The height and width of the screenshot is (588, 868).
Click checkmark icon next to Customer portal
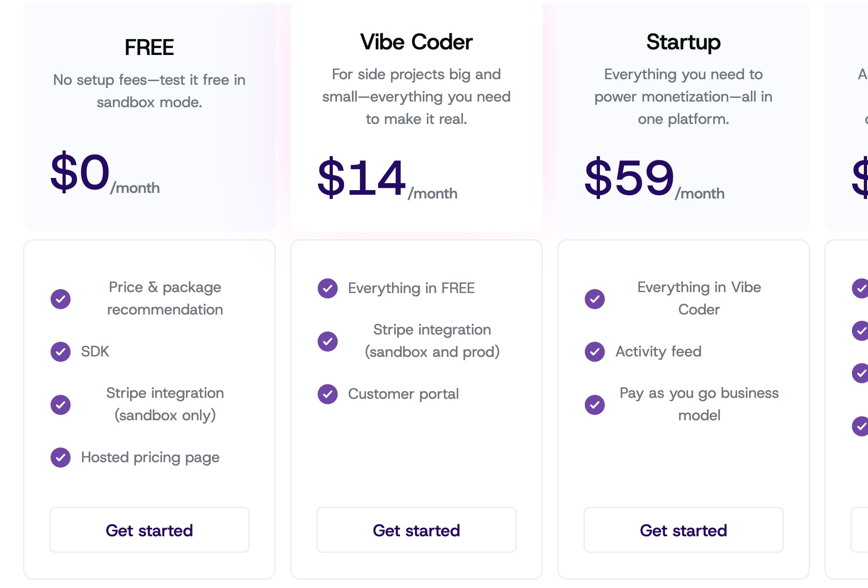click(x=328, y=394)
